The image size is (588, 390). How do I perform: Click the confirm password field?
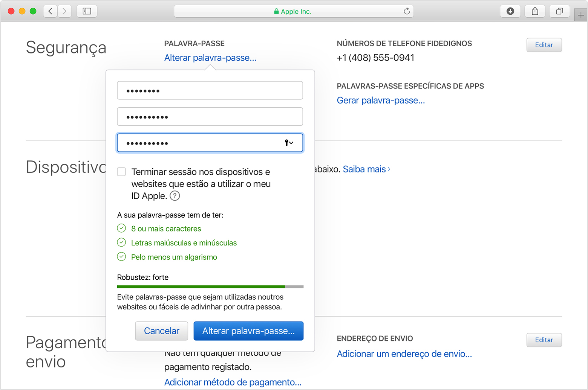click(x=210, y=143)
